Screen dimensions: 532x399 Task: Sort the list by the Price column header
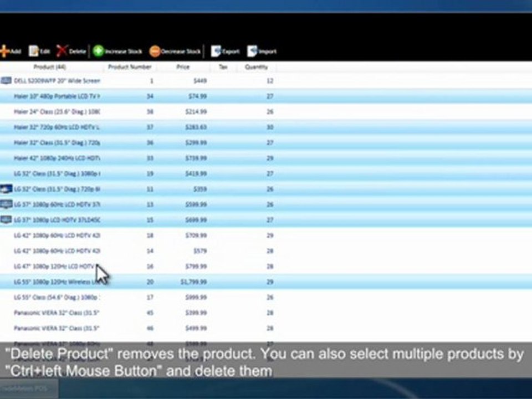(183, 67)
